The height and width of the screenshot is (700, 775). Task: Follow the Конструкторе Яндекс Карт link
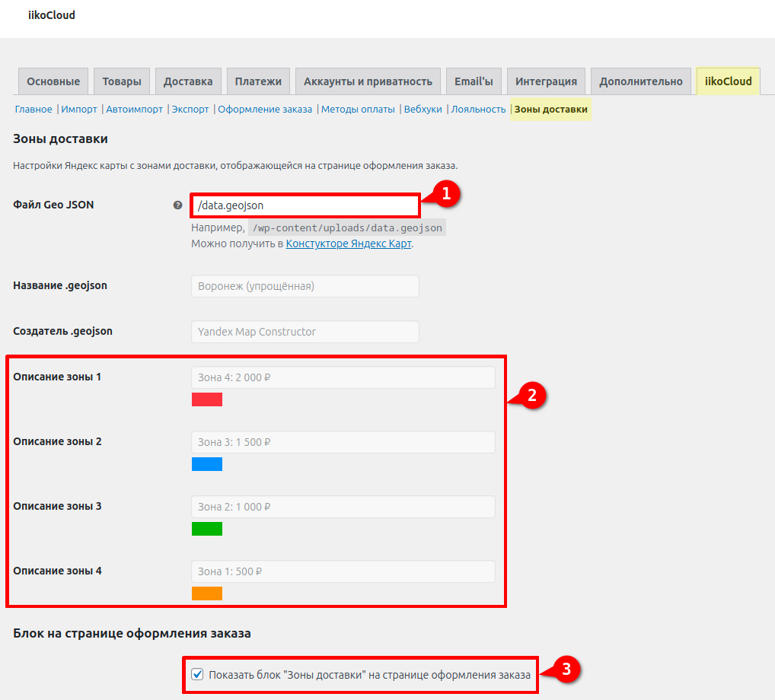coord(349,244)
